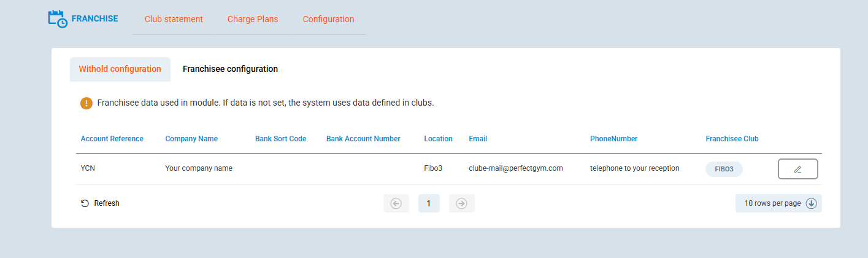The image size is (868, 258).
Task: Open the Club statement tab
Action: [174, 19]
